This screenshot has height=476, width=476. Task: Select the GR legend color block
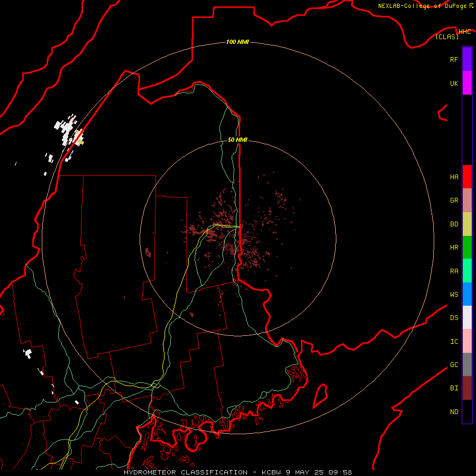[x=467, y=200]
